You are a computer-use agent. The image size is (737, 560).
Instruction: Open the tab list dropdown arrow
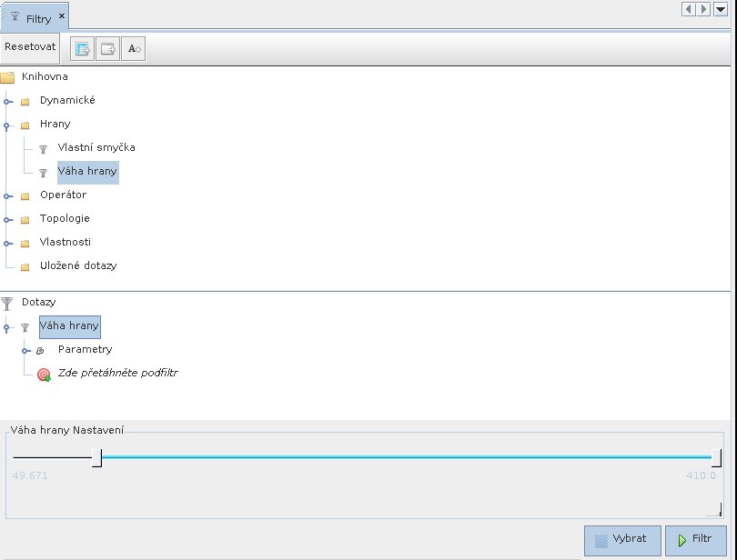721,9
